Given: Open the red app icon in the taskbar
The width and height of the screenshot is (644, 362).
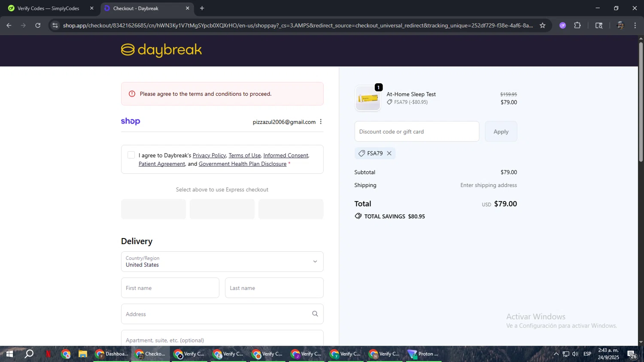Looking at the screenshot, I should point(48,354).
